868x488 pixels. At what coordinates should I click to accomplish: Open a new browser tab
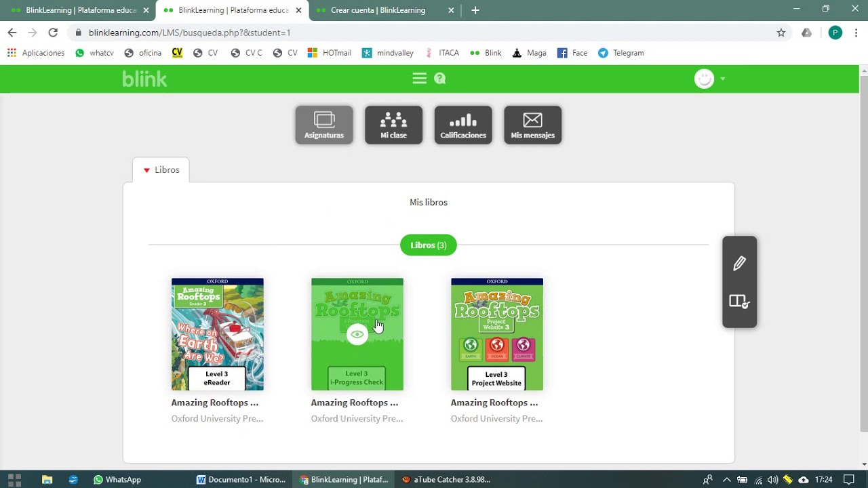475,10
